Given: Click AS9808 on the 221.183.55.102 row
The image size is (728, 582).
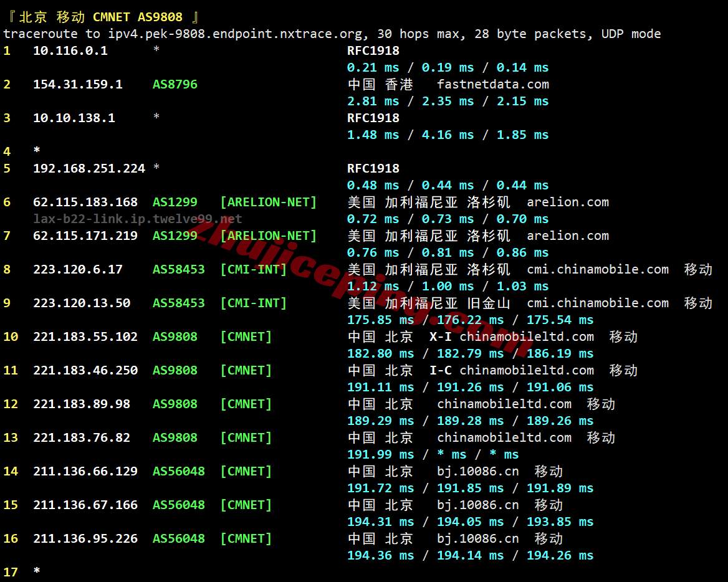Looking at the screenshot, I should [x=175, y=337].
